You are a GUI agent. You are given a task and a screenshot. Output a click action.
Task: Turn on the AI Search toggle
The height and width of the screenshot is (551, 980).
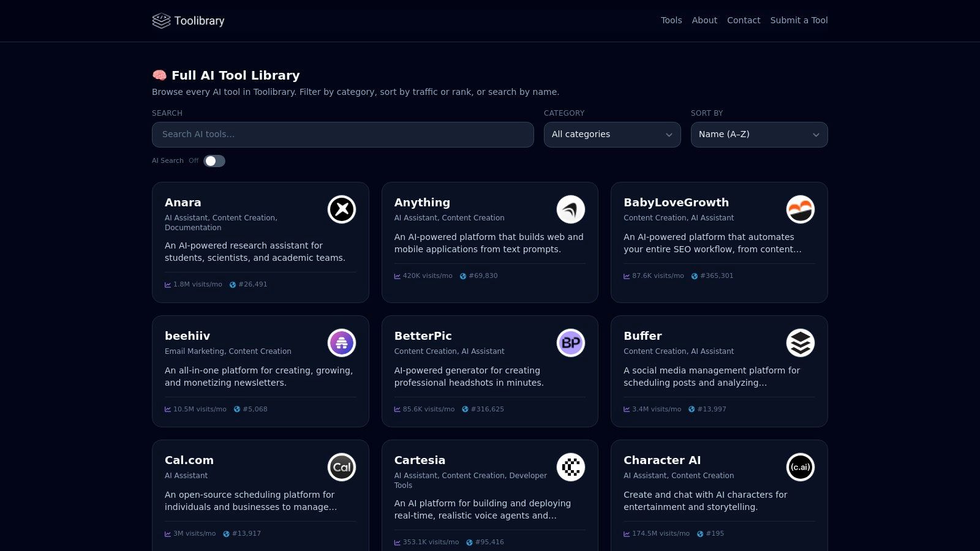point(214,161)
